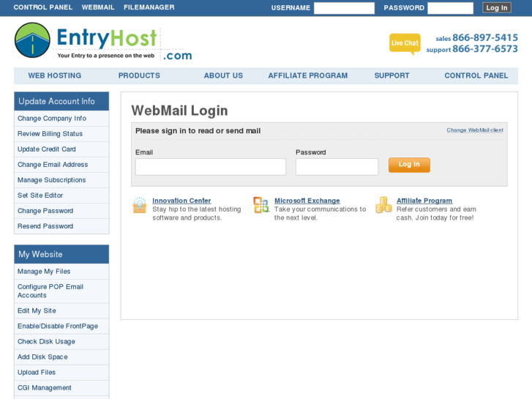The image size is (532, 399).
Task: Click the Add Disk Space link
Action: point(42,357)
